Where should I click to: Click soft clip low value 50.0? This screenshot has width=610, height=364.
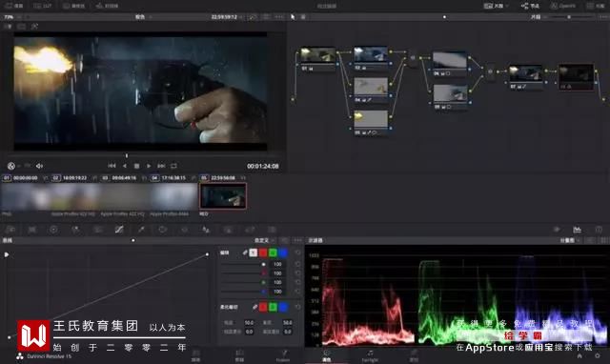249,323
